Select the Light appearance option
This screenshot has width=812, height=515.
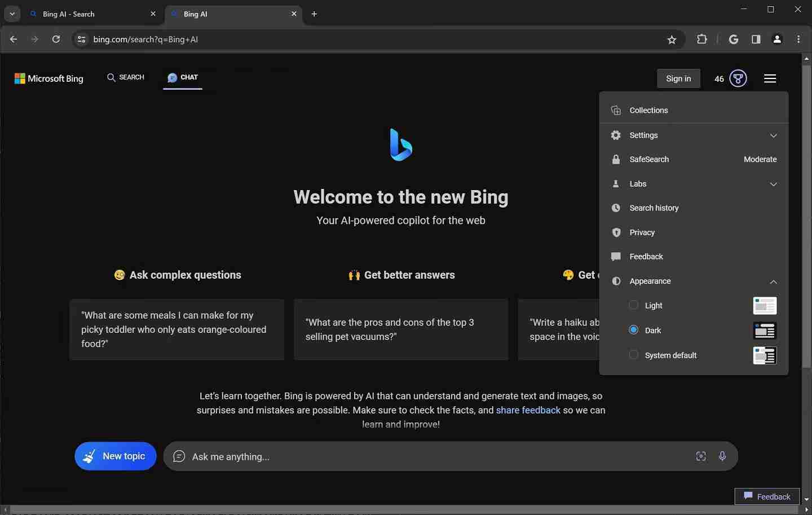[x=634, y=305]
